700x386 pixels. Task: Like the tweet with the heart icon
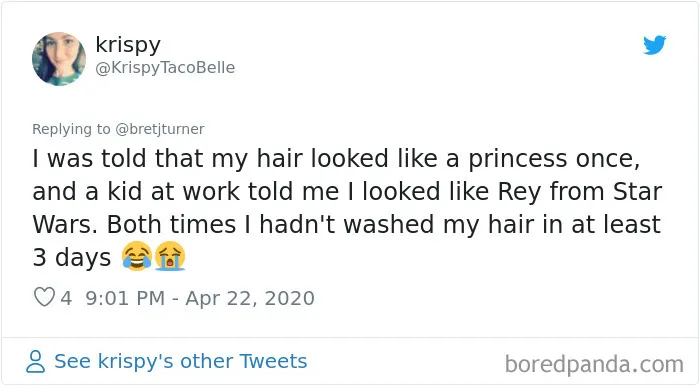pos(44,297)
